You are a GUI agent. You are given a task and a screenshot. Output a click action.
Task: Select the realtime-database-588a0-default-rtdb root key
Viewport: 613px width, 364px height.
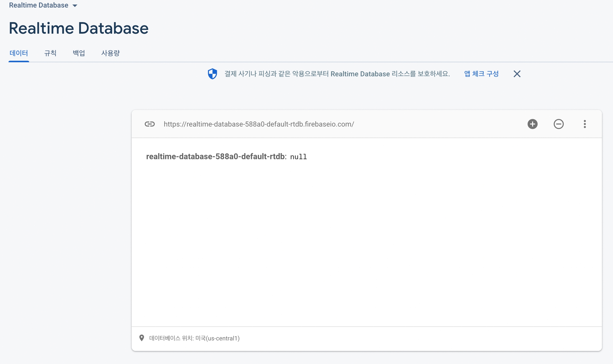215,157
